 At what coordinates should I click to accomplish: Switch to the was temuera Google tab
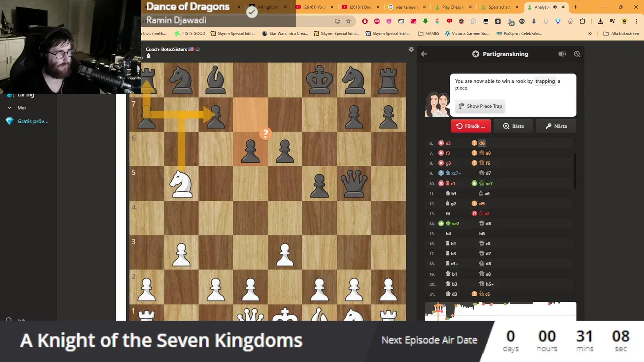[x=407, y=7]
